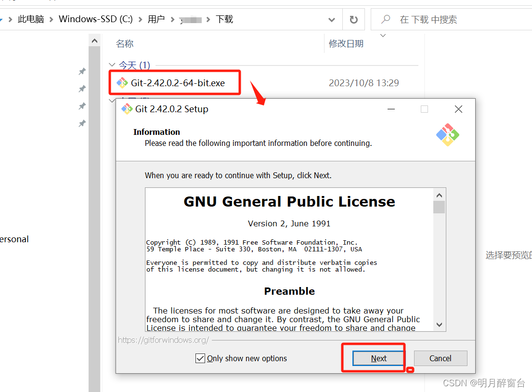
Task: Click the license text scroll up arrow
Action: tap(439, 195)
